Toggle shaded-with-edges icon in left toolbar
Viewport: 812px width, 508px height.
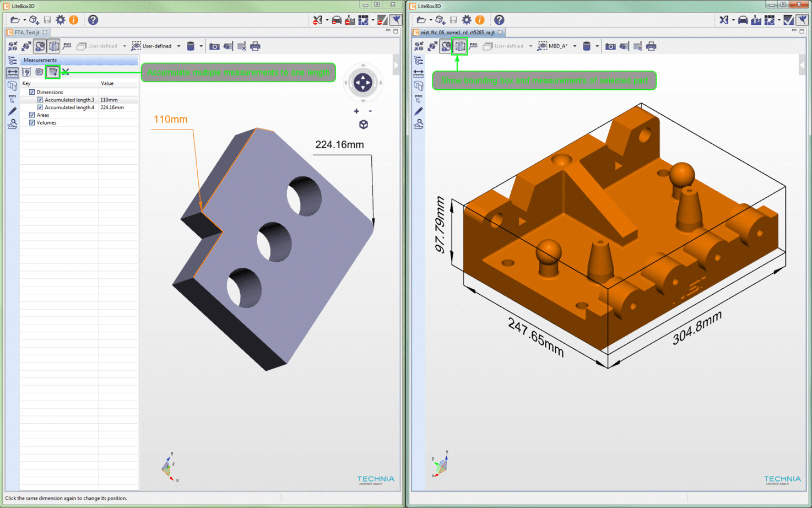[40, 46]
